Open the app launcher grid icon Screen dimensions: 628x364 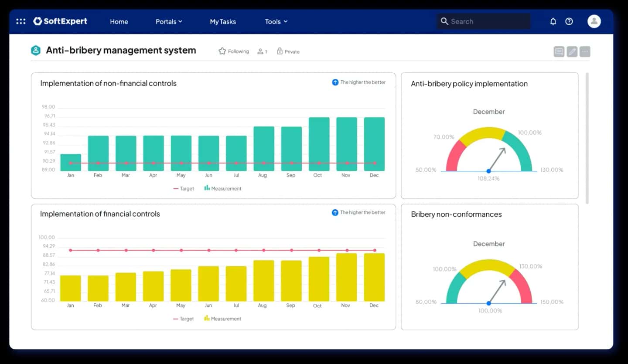click(20, 21)
